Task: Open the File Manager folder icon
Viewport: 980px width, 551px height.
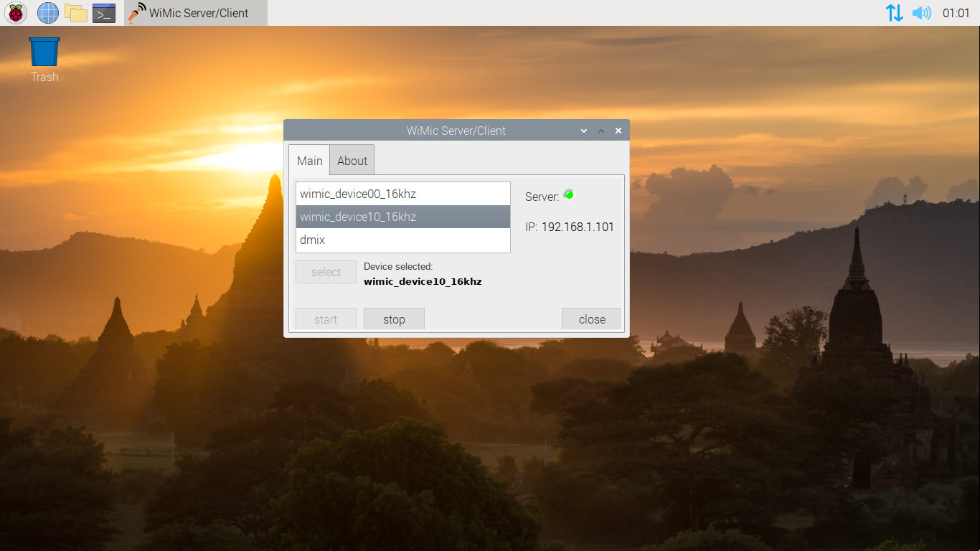Action: [75, 13]
